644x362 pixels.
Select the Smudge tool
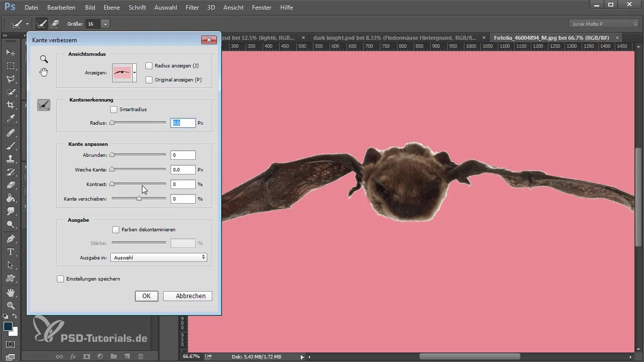click(x=10, y=211)
